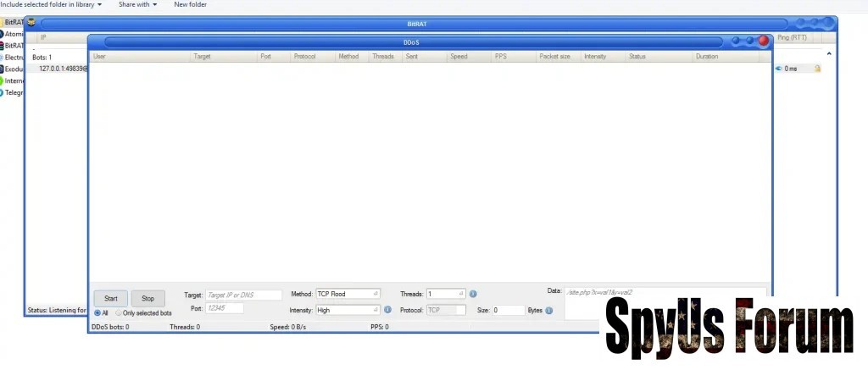The width and height of the screenshot is (868, 370).
Task: Open the Method dropdown showing TCP Flood
Action: click(348, 294)
